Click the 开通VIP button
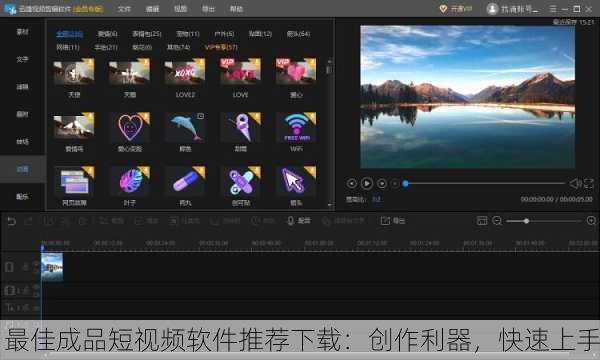Viewport: 600px width, 360px height. click(455, 9)
